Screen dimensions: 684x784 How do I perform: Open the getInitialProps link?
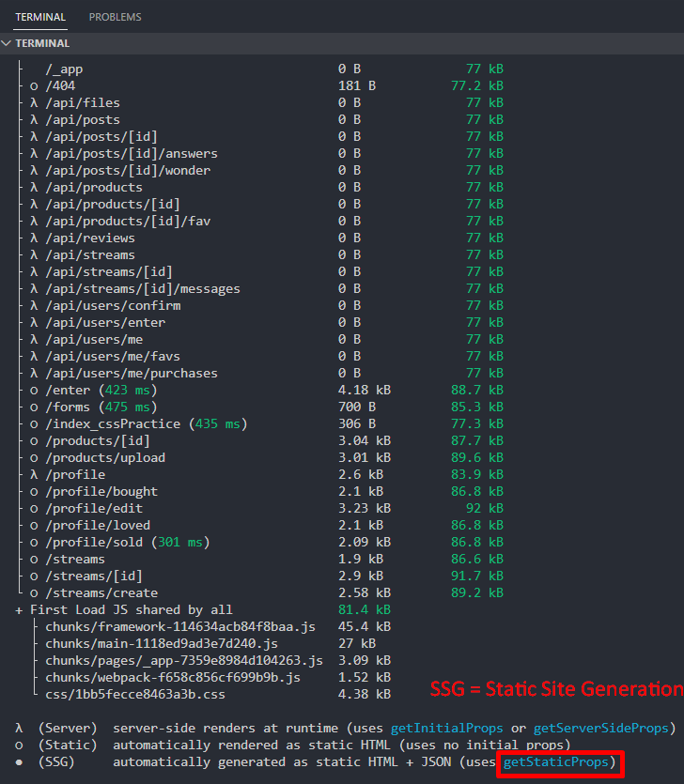(x=447, y=728)
